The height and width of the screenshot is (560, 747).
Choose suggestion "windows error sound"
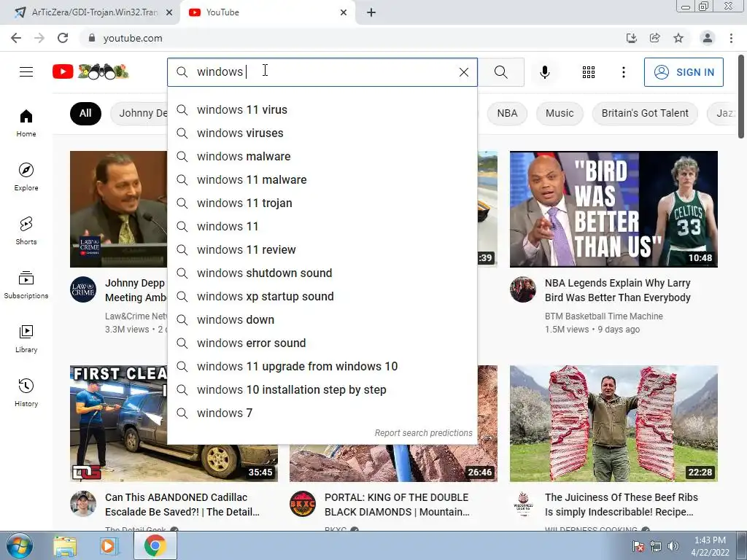(x=322, y=343)
